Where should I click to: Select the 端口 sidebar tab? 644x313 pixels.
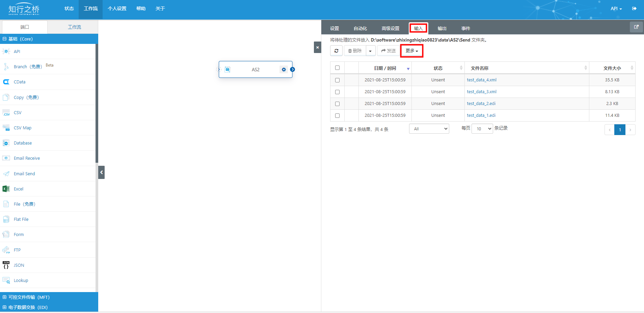25,27
